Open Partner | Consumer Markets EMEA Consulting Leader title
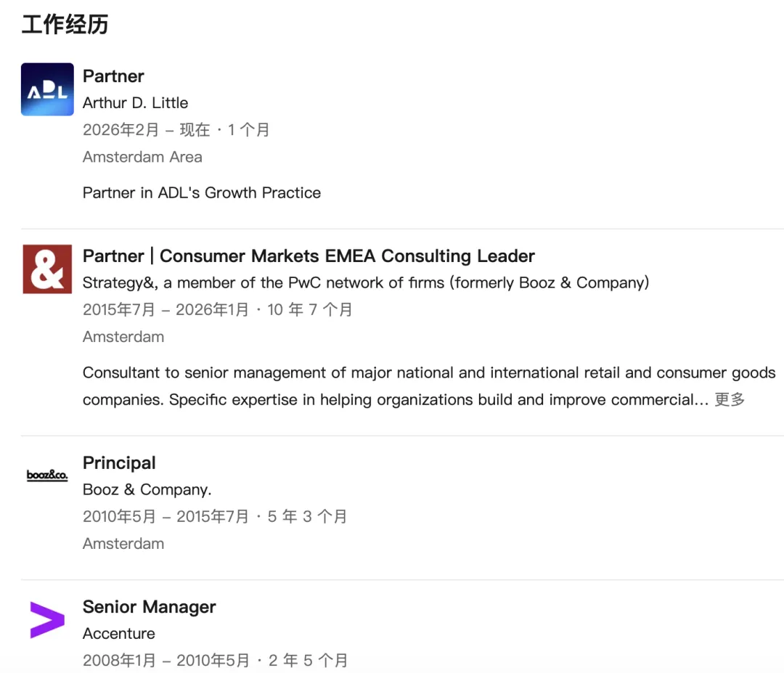Image resolution: width=784 pixels, height=673 pixels. click(x=309, y=256)
